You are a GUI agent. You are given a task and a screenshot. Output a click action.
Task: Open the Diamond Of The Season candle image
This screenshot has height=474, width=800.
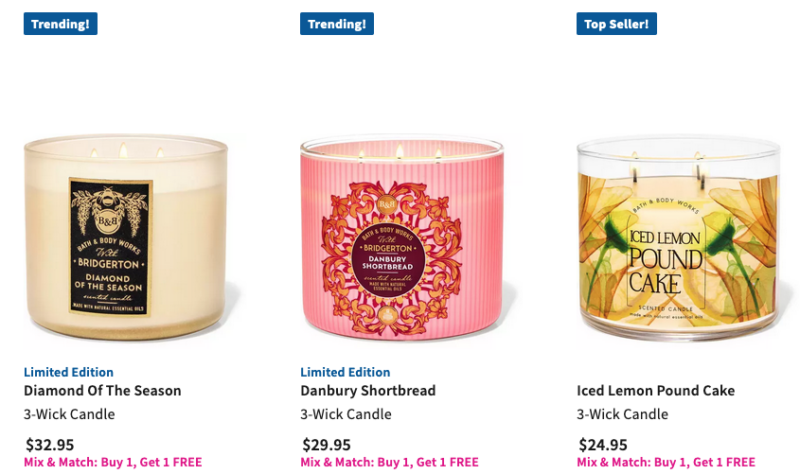tap(126, 237)
